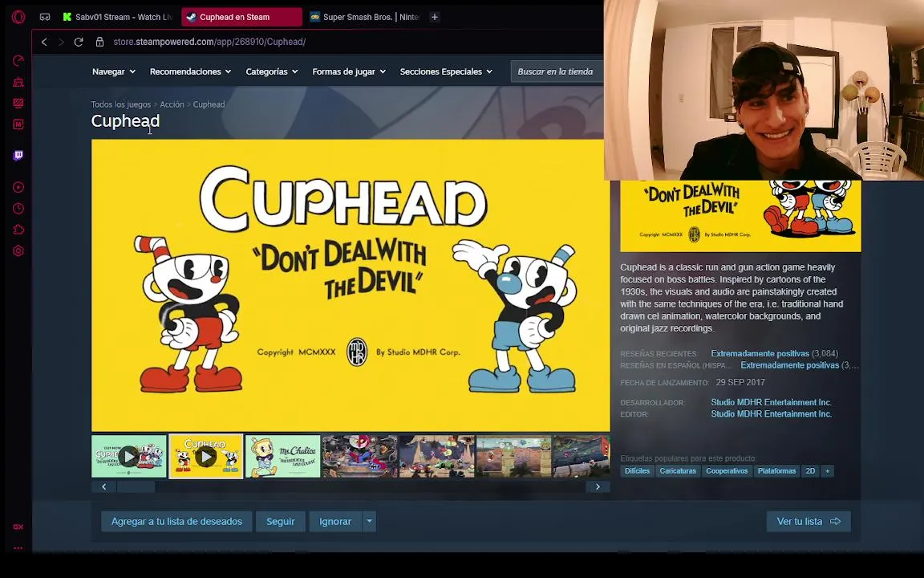This screenshot has height=578, width=924.
Task: Click Agregar a tu lista de deseados
Action: (176, 521)
